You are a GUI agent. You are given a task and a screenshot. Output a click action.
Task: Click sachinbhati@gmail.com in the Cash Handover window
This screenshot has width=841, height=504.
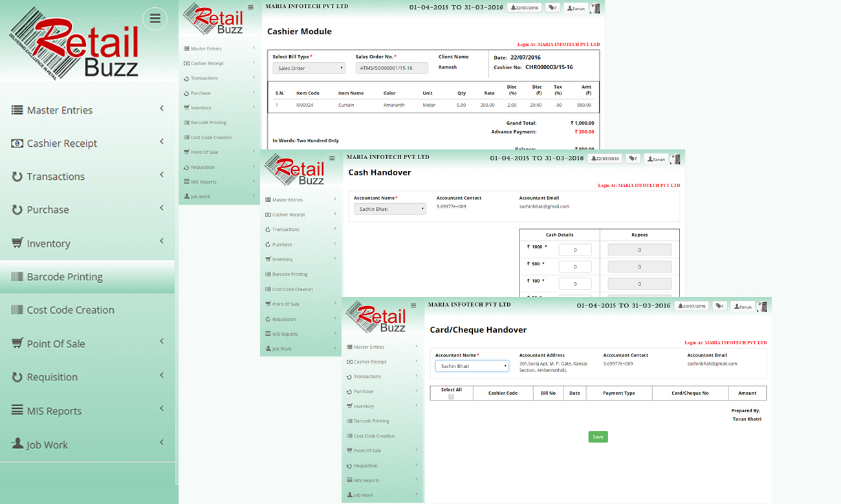click(x=544, y=206)
